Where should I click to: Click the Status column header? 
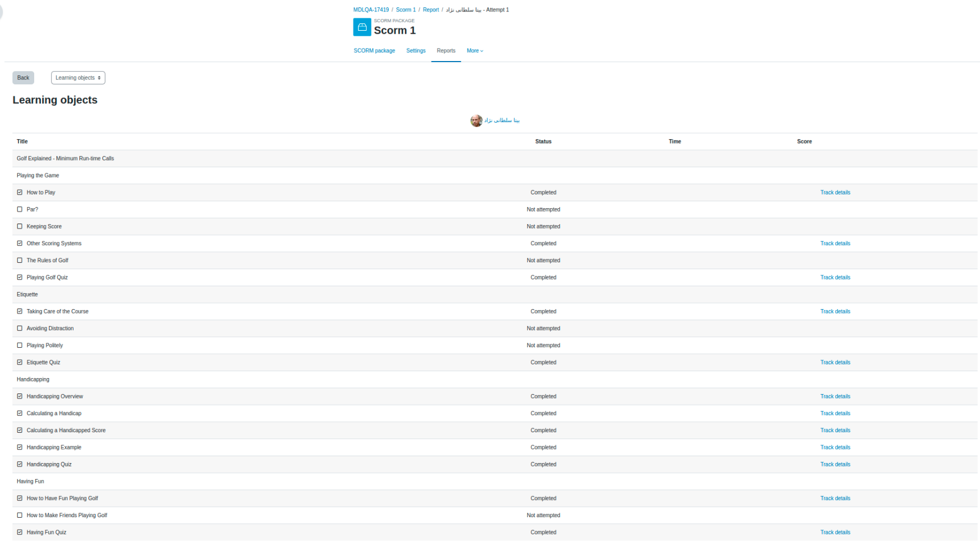coord(543,141)
